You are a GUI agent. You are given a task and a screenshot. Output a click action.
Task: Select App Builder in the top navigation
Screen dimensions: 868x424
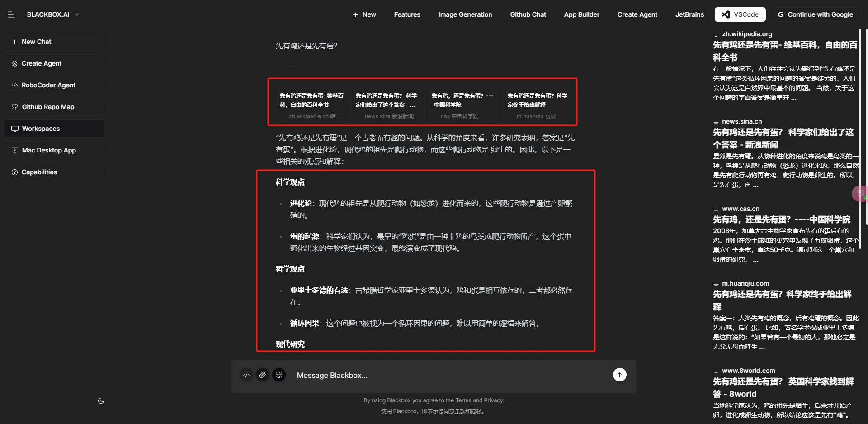pyautogui.click(x=582, y=14)
